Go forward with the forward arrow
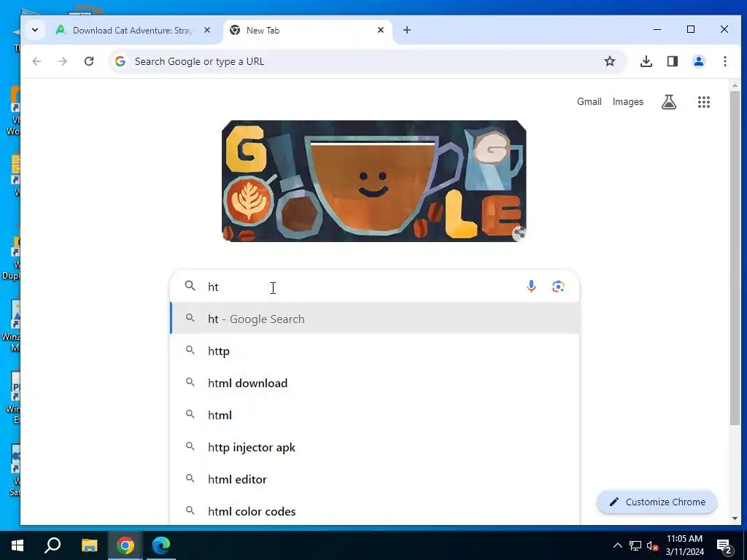This screenshot has height=560, width=747. [63, 61]
